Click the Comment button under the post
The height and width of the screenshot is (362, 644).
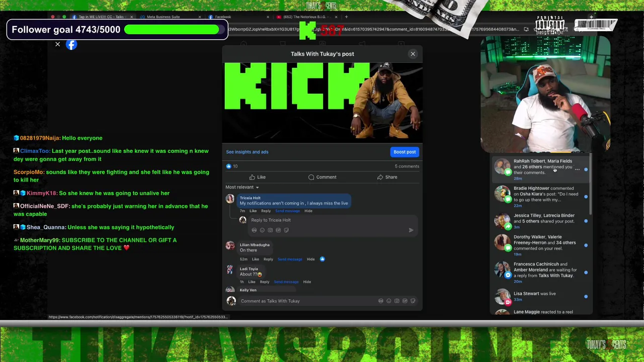(322, 177)
